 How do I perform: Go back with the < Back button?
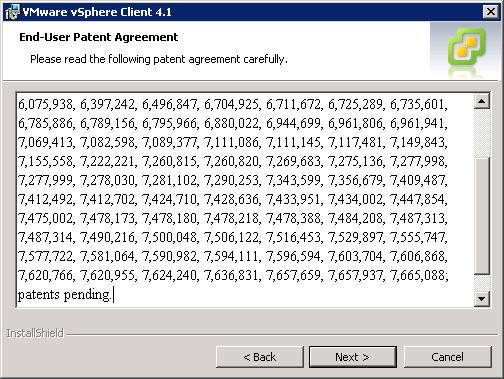(260, 357)
